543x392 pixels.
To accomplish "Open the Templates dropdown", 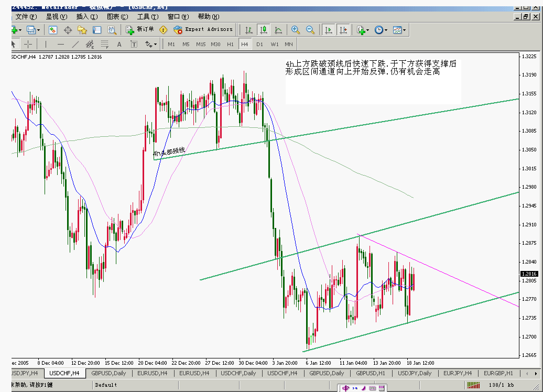I will 399,30.
